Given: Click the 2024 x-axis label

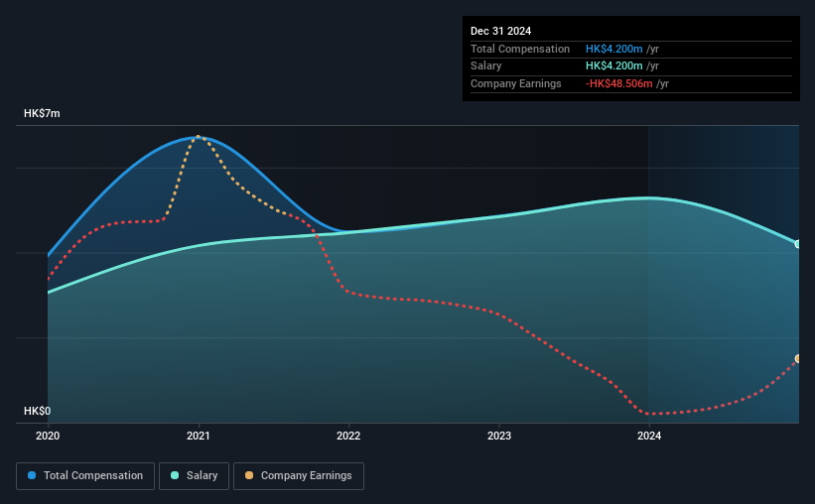Looking at the screenshot, I should [649, 436].
